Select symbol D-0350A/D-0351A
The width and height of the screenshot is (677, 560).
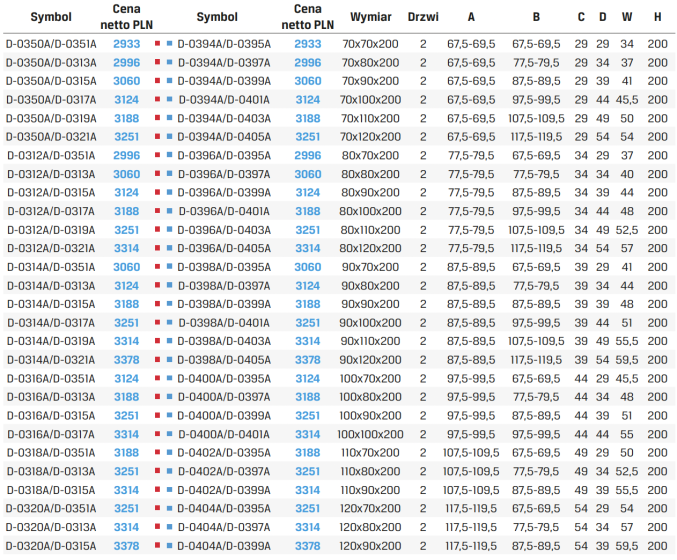click(x=51, y=44)
